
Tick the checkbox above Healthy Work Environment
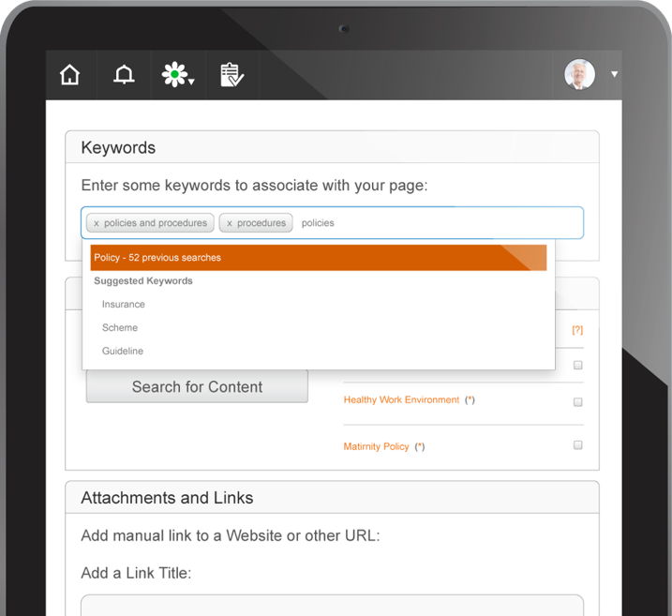tap(577, 366)
